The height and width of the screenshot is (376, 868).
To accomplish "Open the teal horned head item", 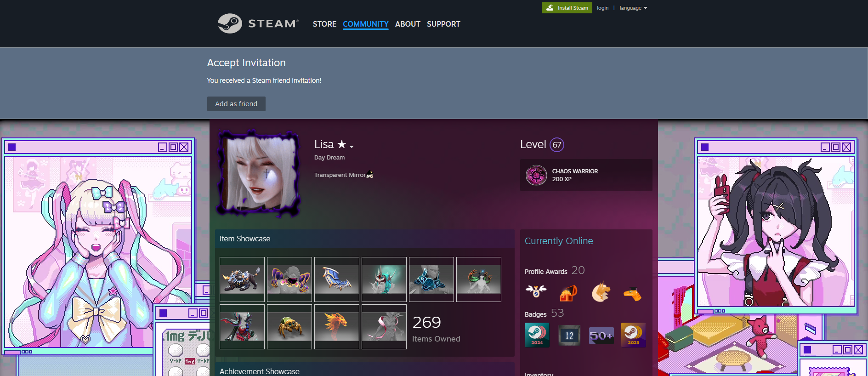I will (384, 279).
